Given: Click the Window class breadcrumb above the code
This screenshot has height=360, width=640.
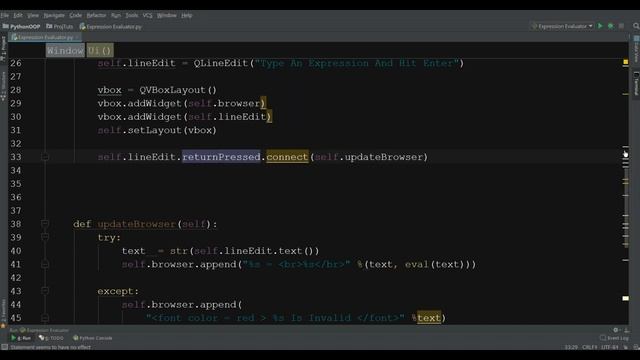Looking at the screenshot, I should (65, 51).
